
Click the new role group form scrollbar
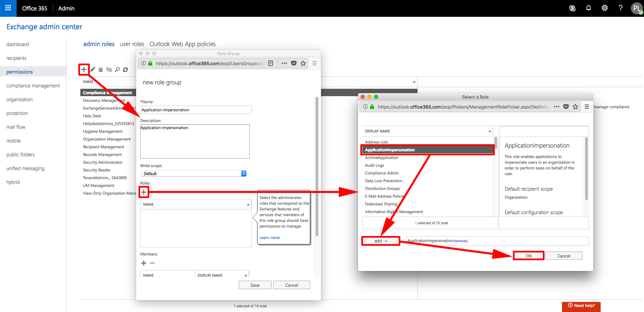(x=317, y=166)
